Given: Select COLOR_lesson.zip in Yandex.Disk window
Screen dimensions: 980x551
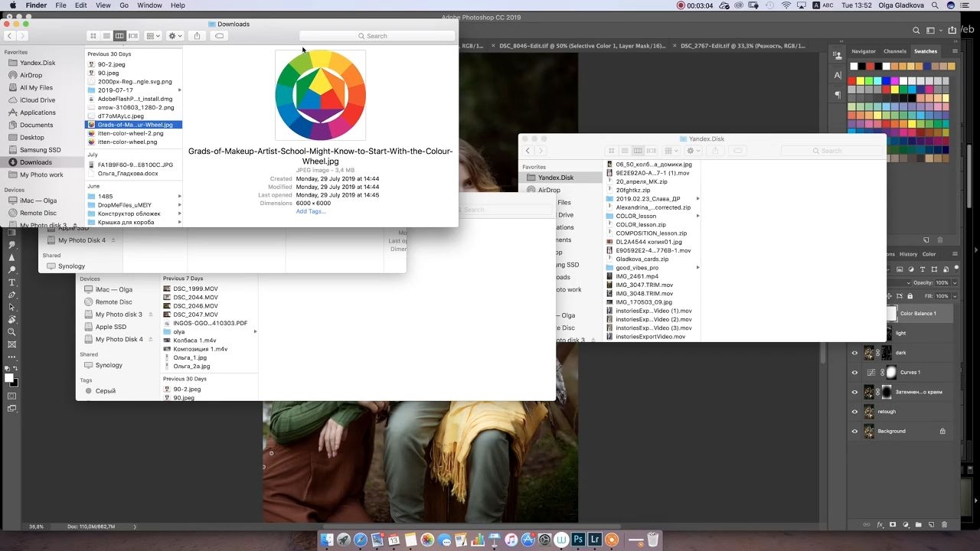Looking at the screenshot, I should click(641, 225).
